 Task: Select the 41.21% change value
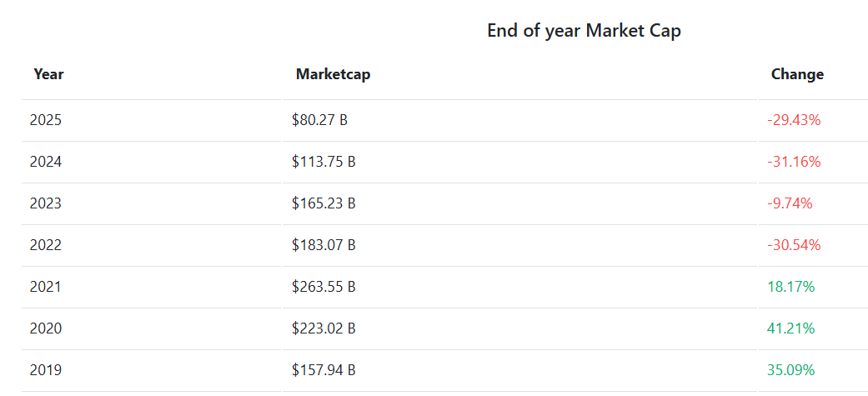click(791, 329)
